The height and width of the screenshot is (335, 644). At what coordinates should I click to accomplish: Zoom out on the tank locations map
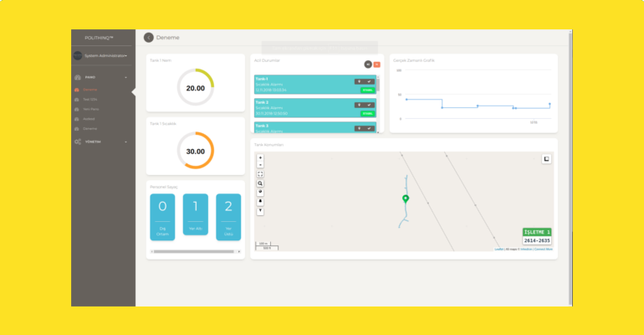pyautogui.click(x=260, y=165)
